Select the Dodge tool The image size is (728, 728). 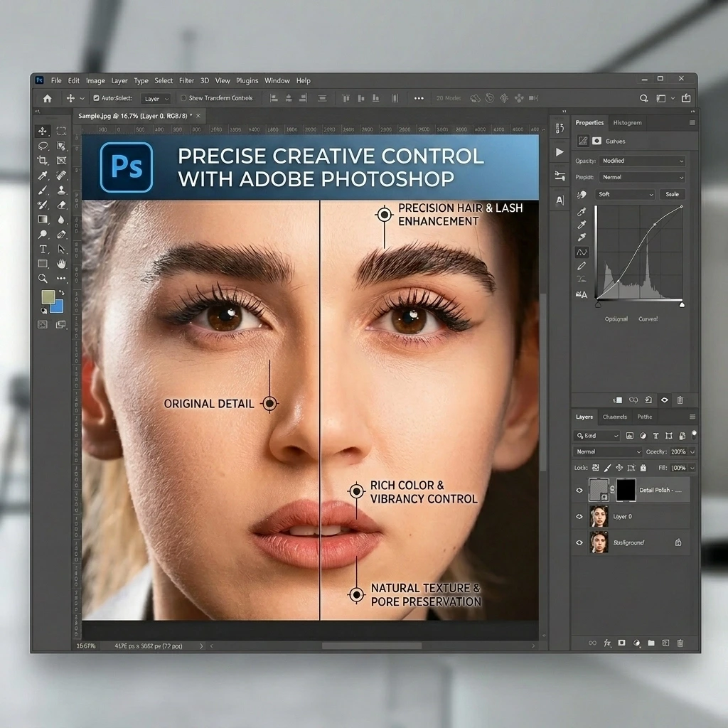tap(43, 235)
